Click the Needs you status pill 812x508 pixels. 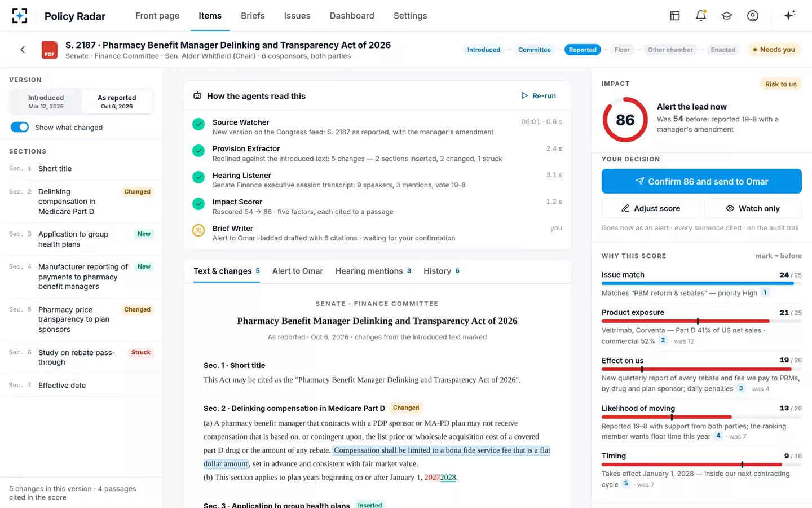(x=774, y=50)
